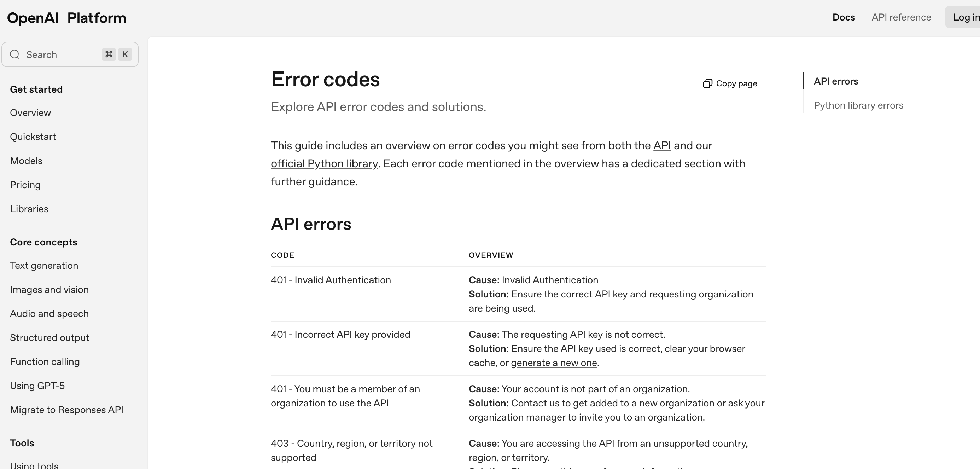Viewport: 980px width, 469px height.
Task: Click the API errors section heading
Action: tap(311, 224)
